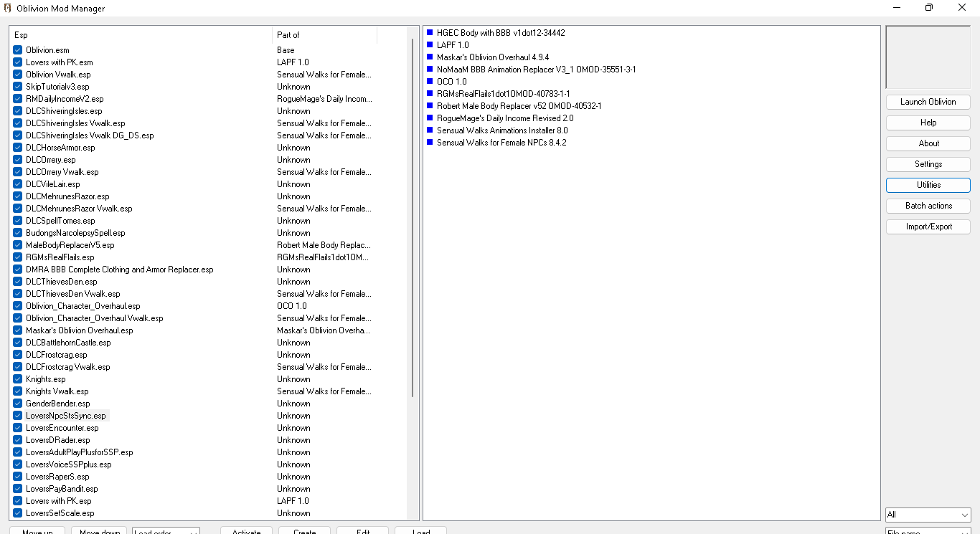980x534 pixels.
Task: Sort plugins by the Esp column header
Action: [141, 34]
